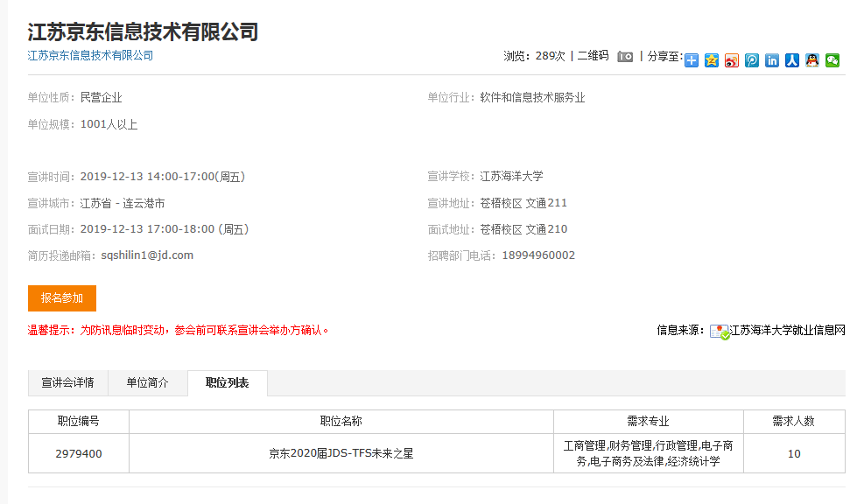Click the blue plus more-share icon
The height and width of the screenshot is (504, 857).
pyautogui.click(x=692, y=60)
